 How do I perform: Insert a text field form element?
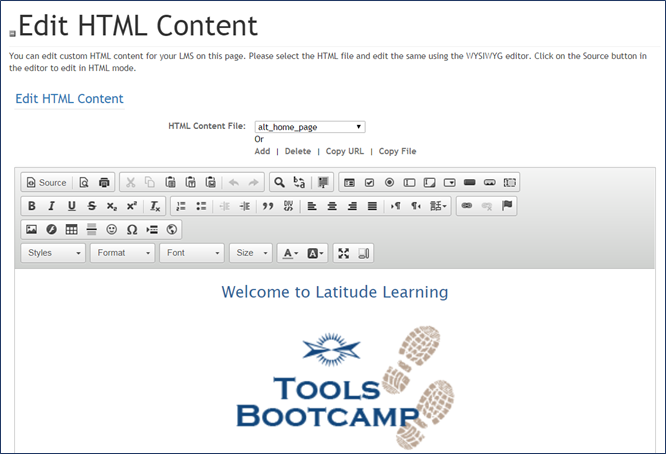tap(409, 182)
